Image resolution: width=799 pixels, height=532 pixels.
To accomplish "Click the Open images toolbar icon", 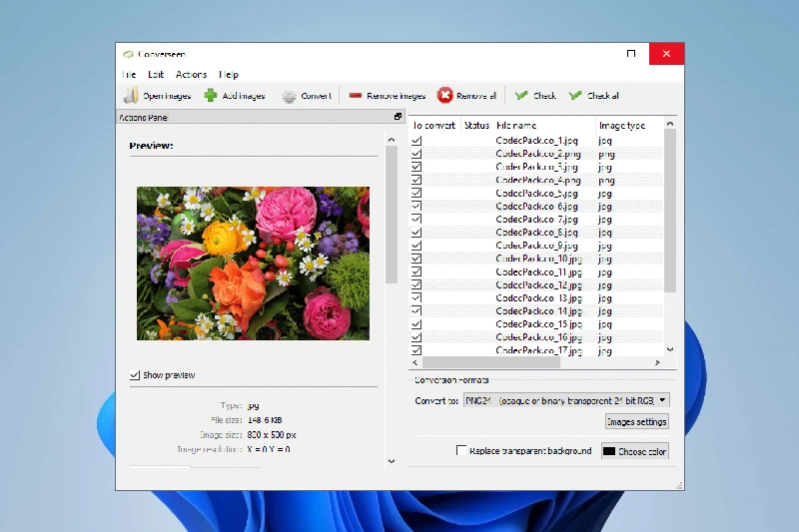I will click(131, 96).
